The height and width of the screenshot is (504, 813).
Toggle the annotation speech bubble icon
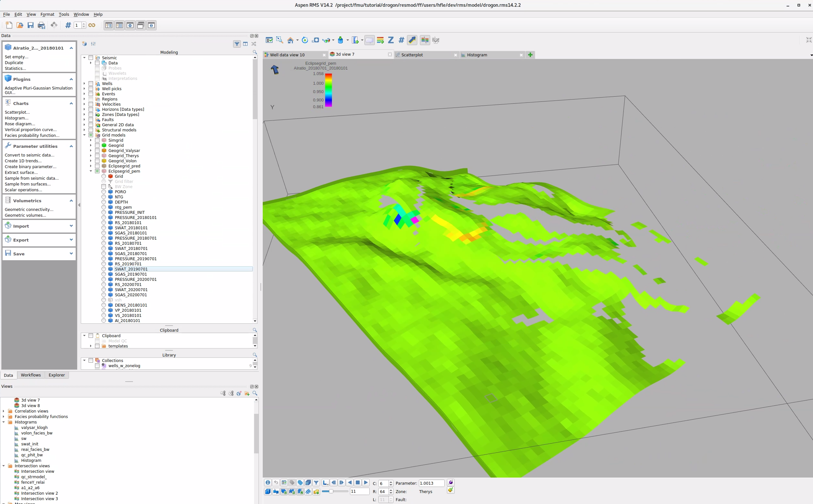(370, 40)
